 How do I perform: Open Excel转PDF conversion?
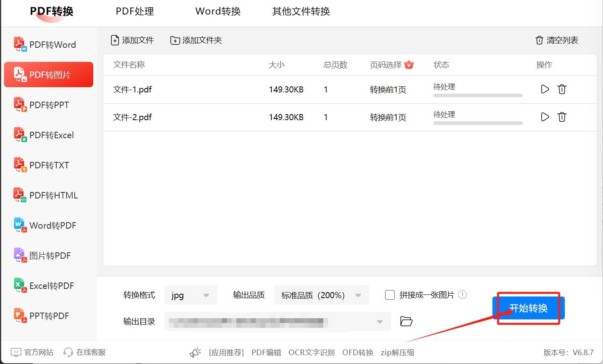[49, 286]
